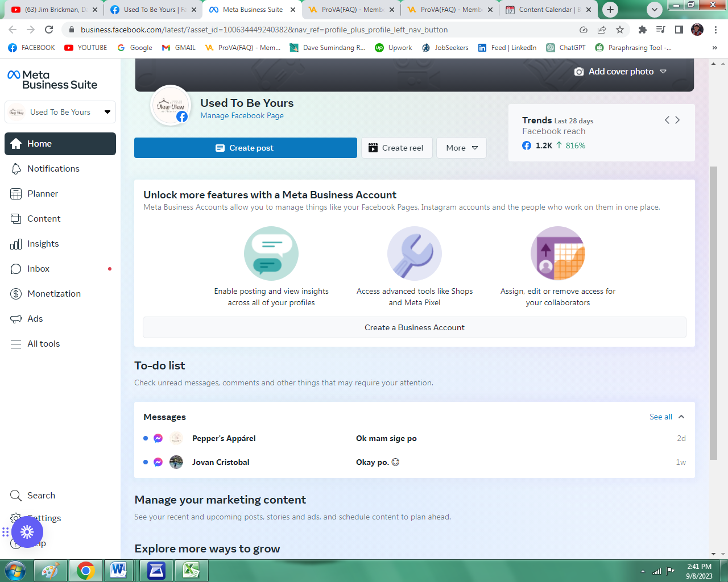The height and width of the screenshot is (582, 728).
Task: Open Jovan Cristobal message row
Action: tap(415, 462)
